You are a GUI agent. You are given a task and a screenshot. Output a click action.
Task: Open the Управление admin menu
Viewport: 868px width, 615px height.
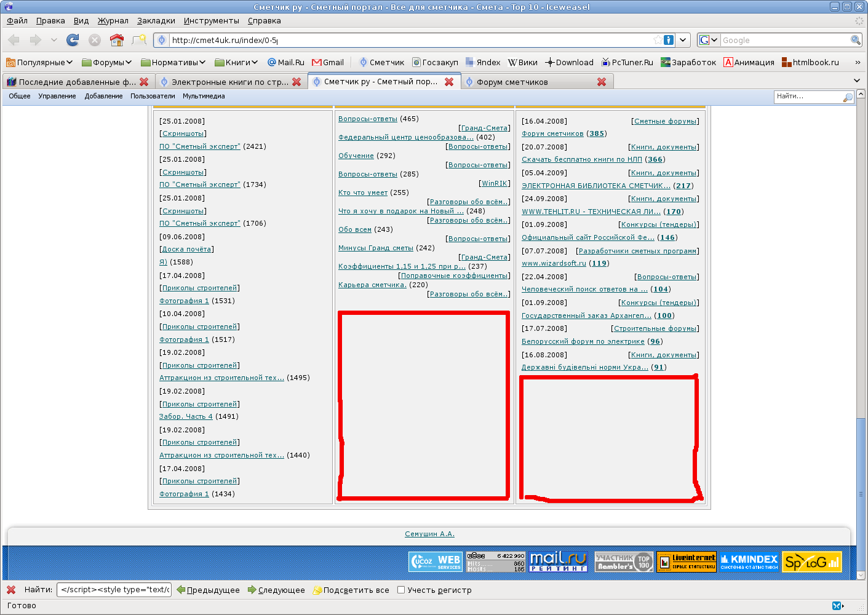[x=57, y=96]
